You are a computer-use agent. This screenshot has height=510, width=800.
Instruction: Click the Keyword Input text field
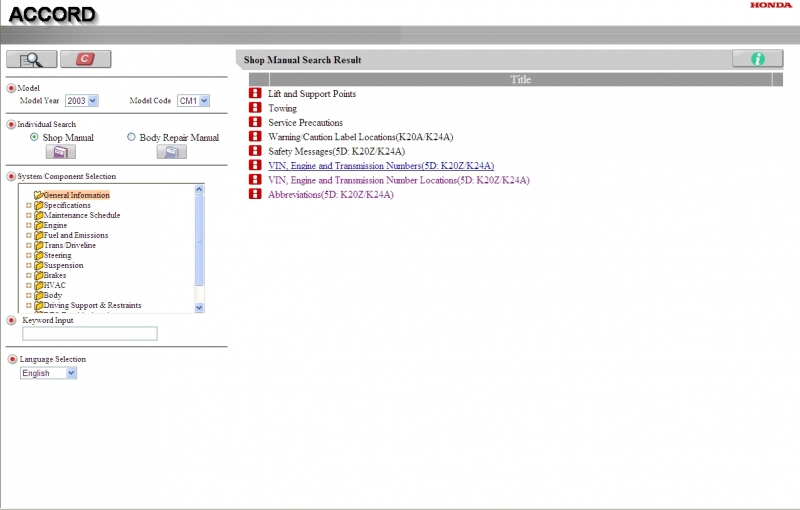coord(90,334)
